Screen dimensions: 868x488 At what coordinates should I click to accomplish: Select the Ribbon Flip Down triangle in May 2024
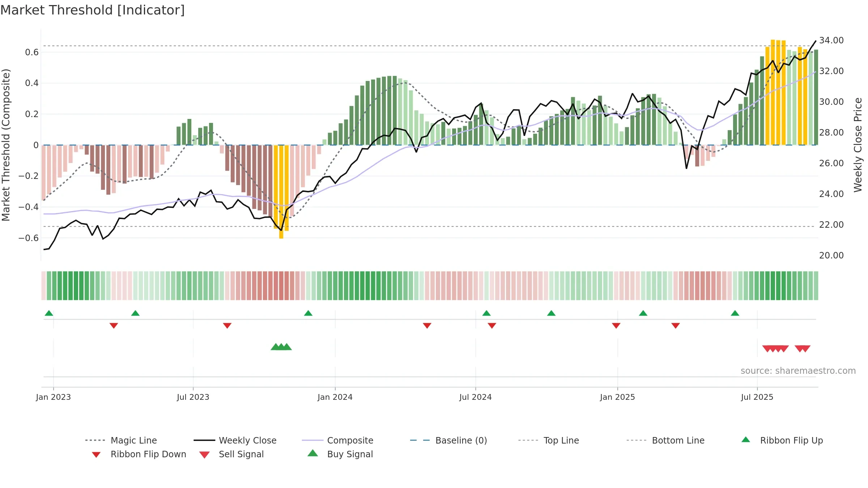[427, 326]
